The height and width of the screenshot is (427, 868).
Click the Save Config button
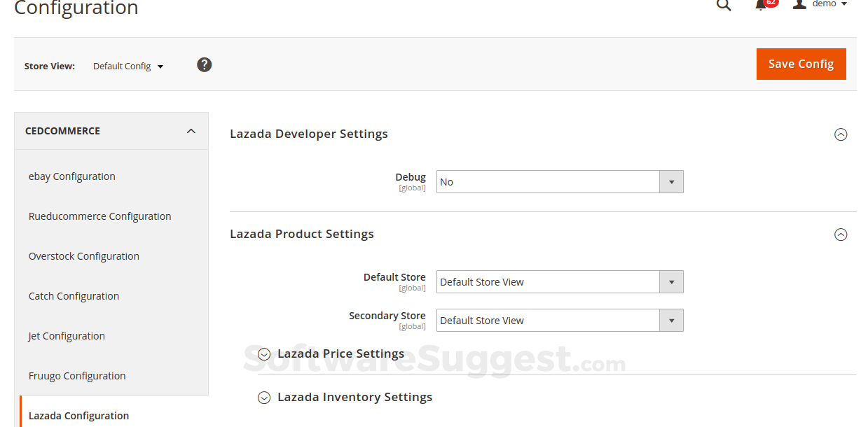[x=801, y=64]
